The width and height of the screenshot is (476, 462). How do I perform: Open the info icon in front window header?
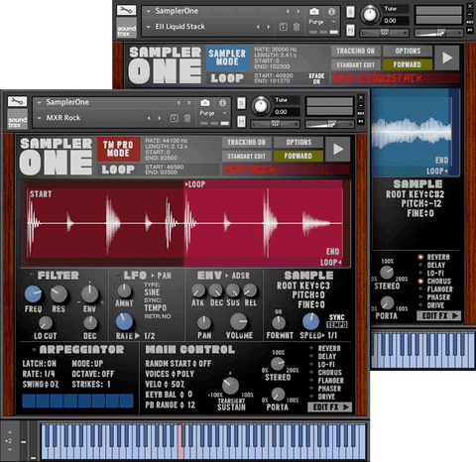[x=223, y=103]
